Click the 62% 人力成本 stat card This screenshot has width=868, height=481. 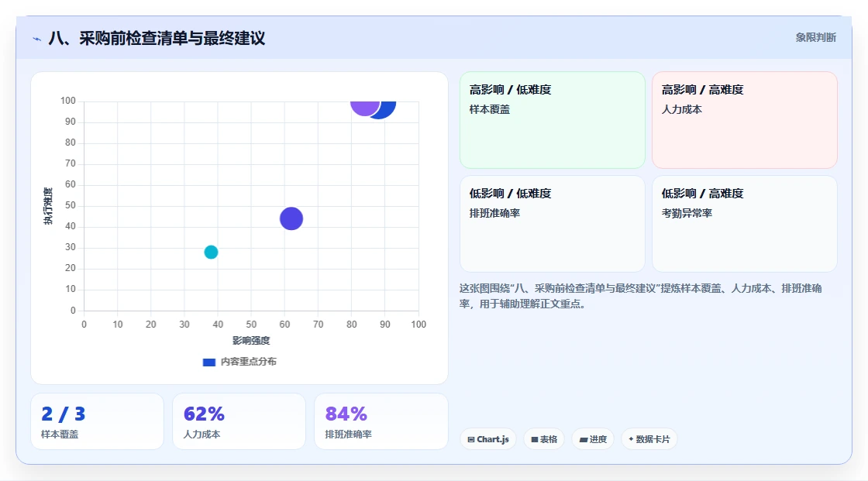point(239,422)
